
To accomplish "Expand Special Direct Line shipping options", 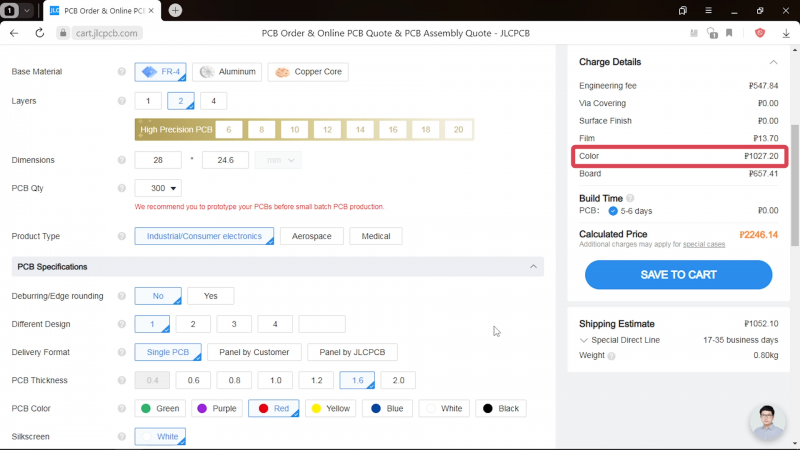I will (x=584, y=340).
